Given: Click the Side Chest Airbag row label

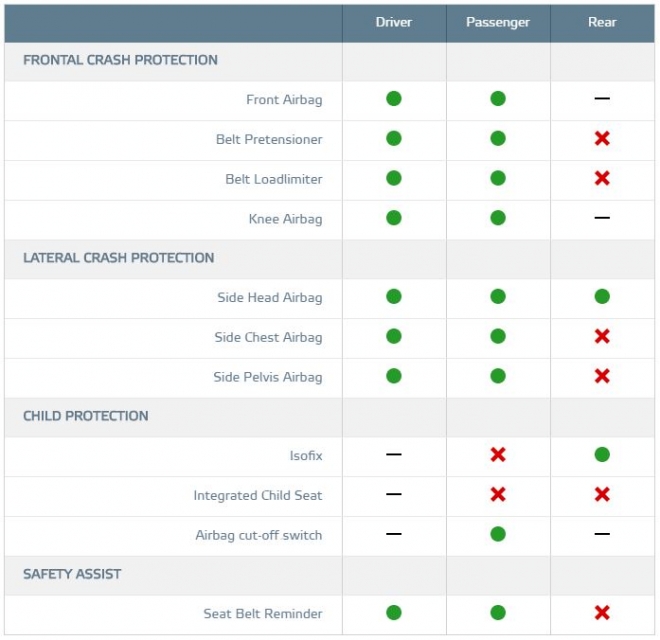Looking at the screenshot, I should click(x=268, y=337).
